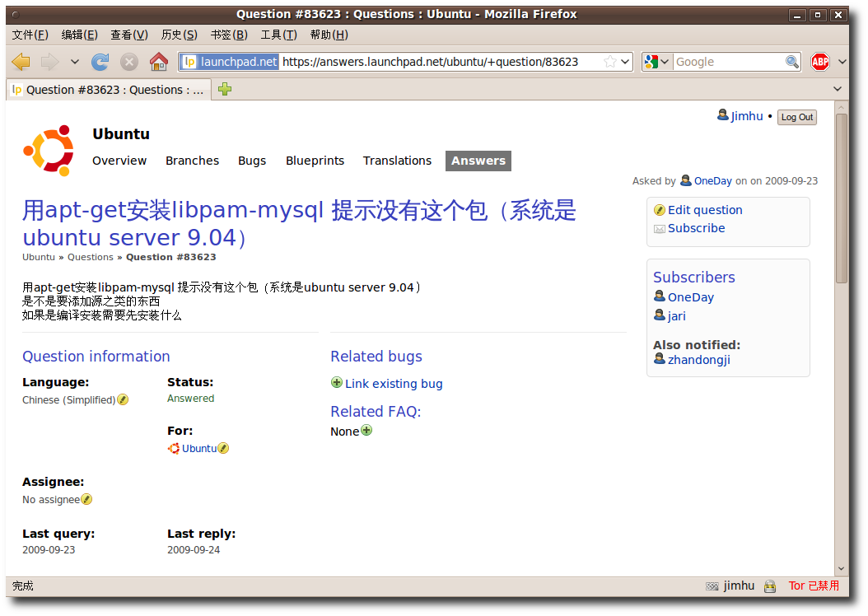Viewport: 868px width, 616px height.
Task: Open a new tab with plus icon
Action: point(225,89)
